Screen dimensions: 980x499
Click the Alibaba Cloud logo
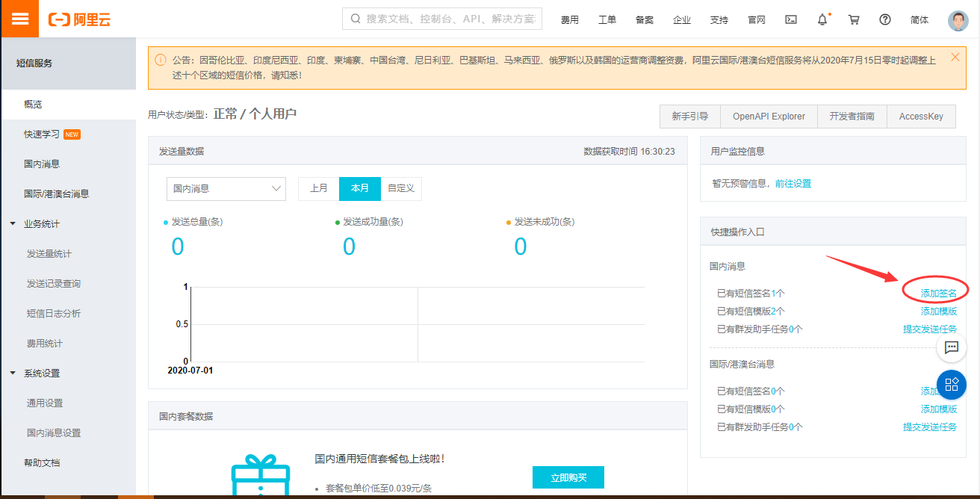pyautogui.click(x=79, y=19)
